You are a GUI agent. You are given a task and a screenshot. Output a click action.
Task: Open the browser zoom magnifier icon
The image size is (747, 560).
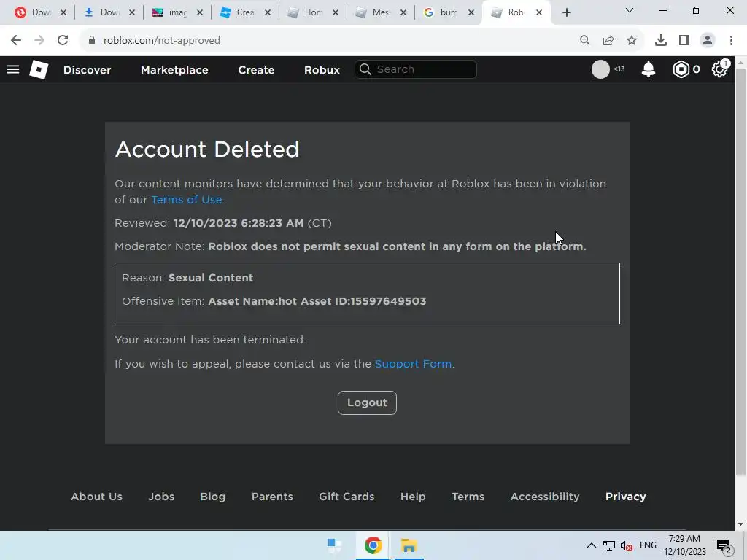pyautogui.click(x=584, y=41)
